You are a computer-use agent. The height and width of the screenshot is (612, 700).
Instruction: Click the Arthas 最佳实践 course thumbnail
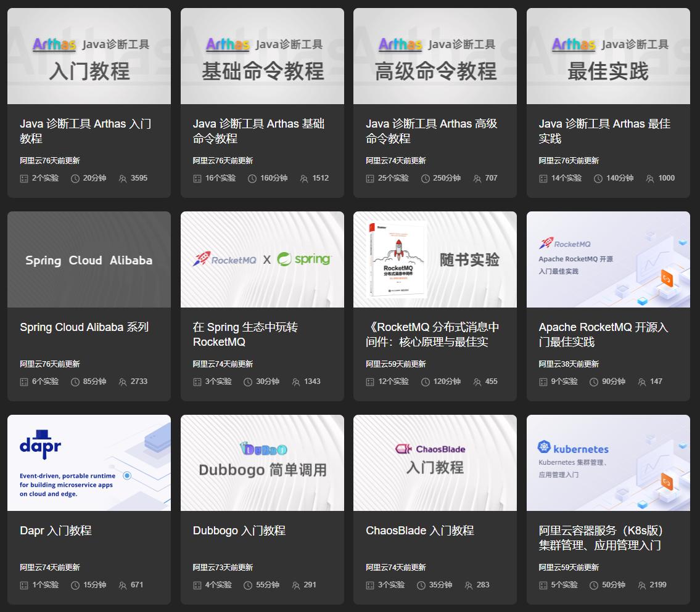point(608,55)
